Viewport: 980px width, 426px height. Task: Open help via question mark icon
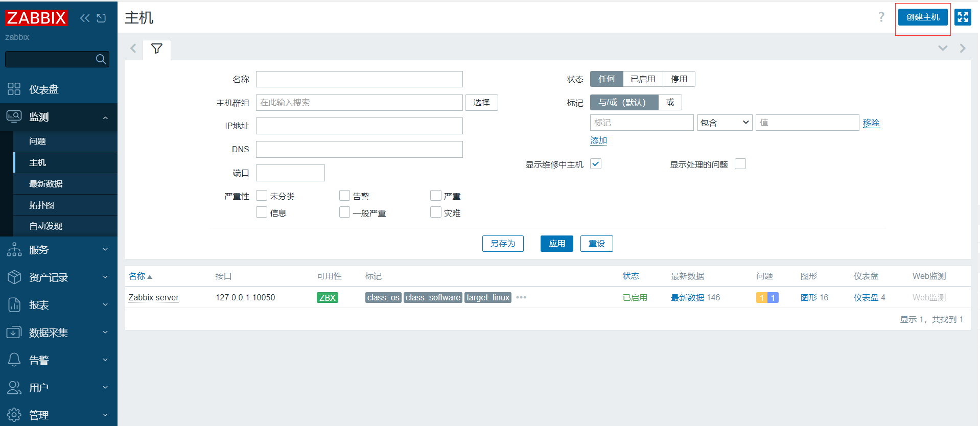[881, 17]
